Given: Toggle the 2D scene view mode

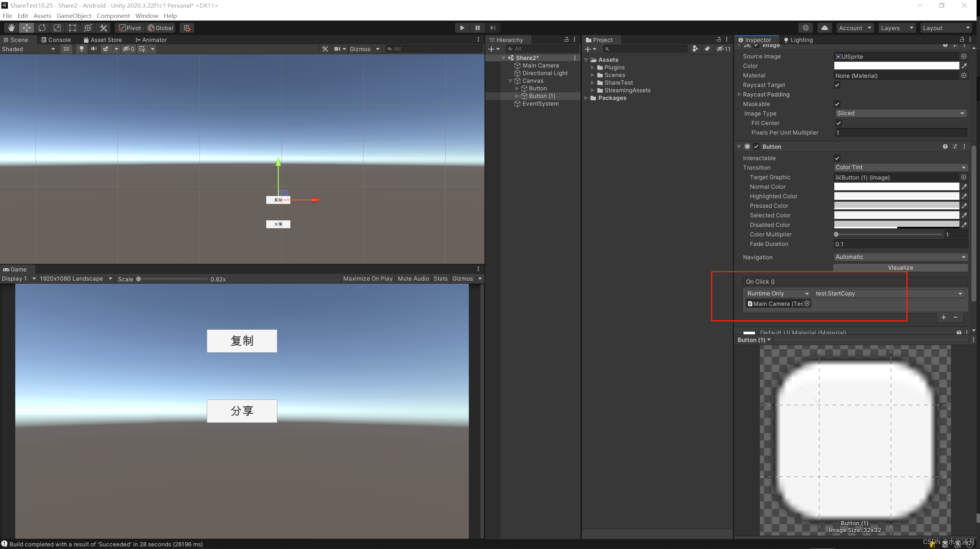Looking at the screenshot, I should pos(66,49).
